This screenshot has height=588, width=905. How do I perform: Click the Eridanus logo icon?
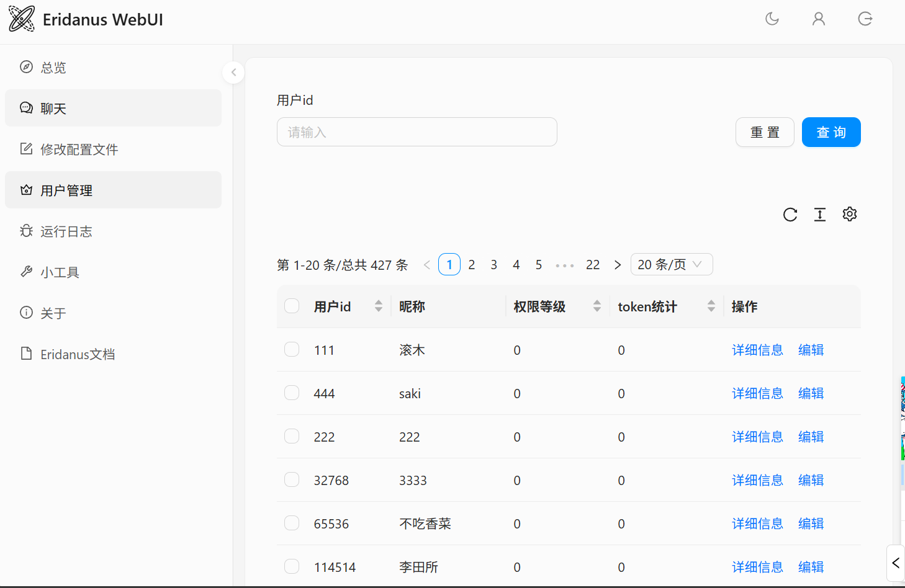coord(22,19)
